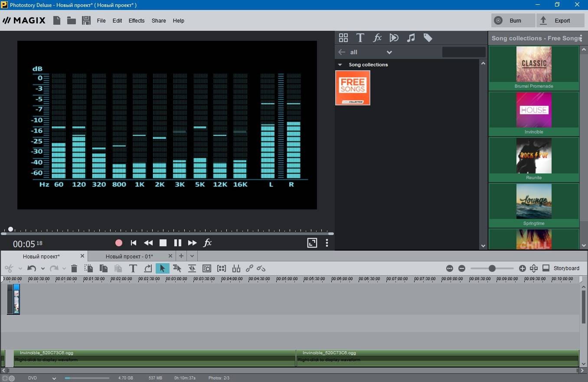
Task: Pause playback
Action: click(x=178, y=243)
